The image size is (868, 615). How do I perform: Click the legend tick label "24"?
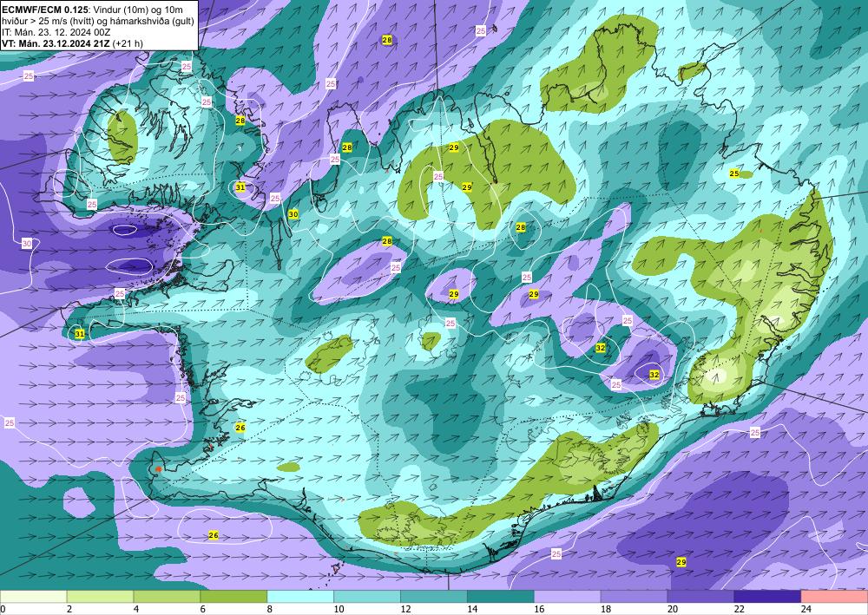(806, 609)
